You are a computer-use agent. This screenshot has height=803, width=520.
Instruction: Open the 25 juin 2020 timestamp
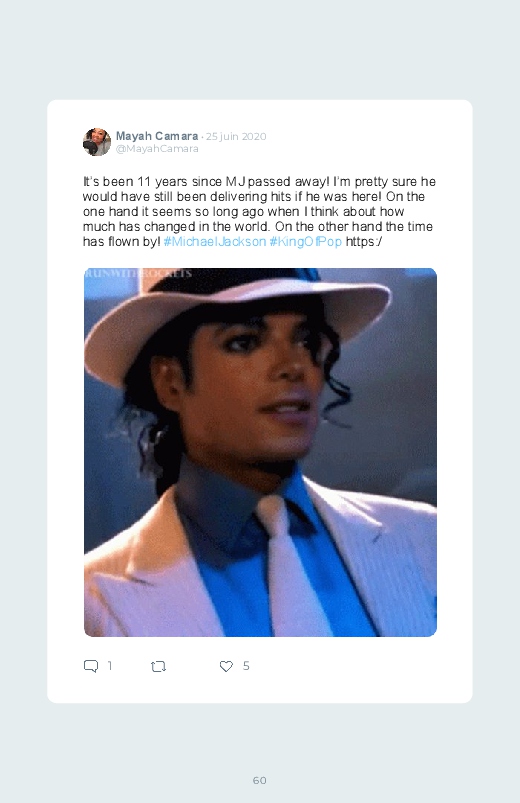coord(236,136)
